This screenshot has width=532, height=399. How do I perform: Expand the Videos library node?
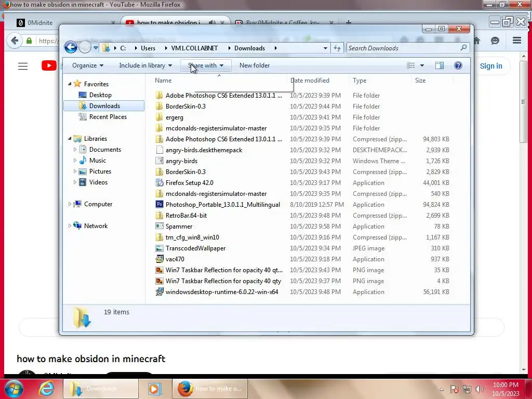click(75, 182)
